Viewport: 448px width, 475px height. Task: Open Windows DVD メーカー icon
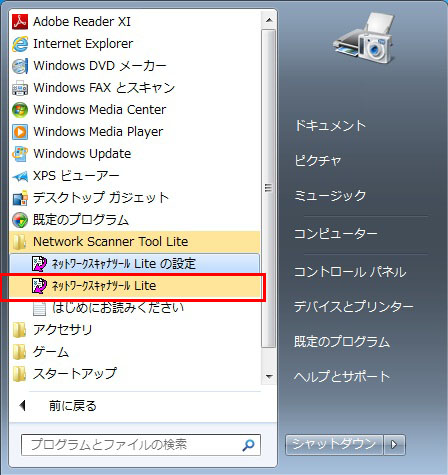pos(20,66)
